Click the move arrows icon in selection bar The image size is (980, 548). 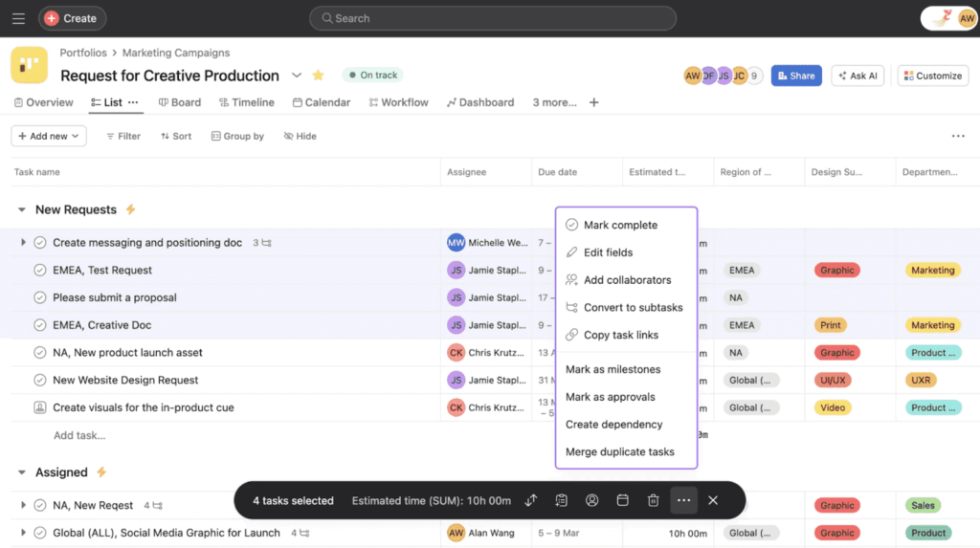coord(532,500)
